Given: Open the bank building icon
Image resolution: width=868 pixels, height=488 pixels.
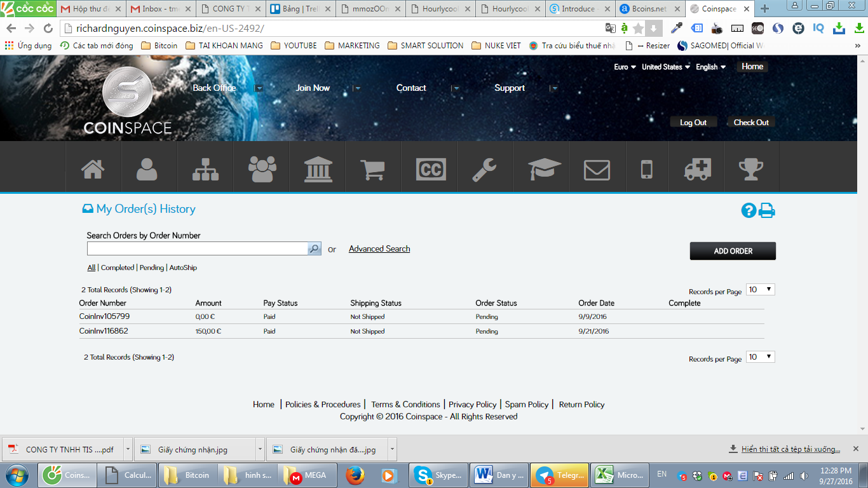Looking at the screenshot, I should (x=318, y=170).
